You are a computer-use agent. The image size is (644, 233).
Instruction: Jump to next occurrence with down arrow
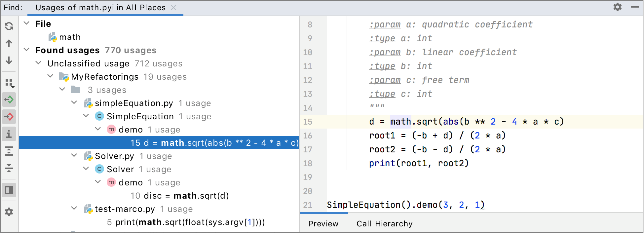click(9, 60)
